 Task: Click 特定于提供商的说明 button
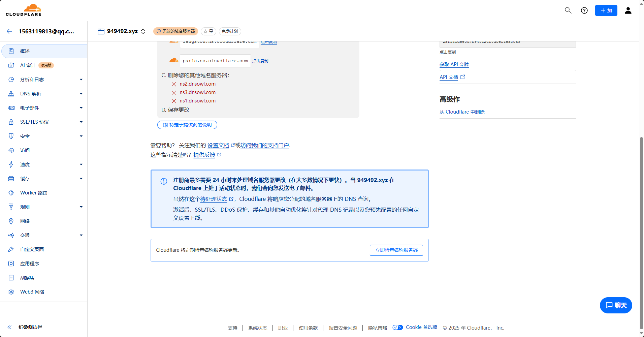[187, 125]
